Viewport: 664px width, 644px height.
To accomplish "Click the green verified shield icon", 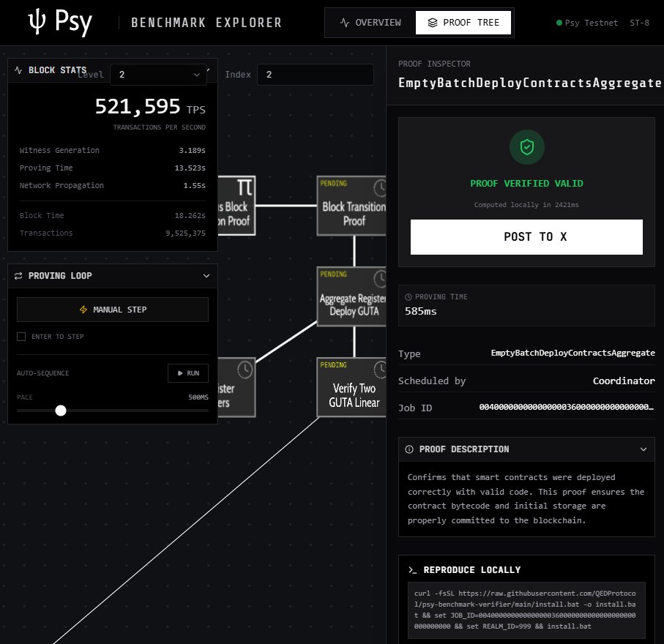I will pos(527,147).
